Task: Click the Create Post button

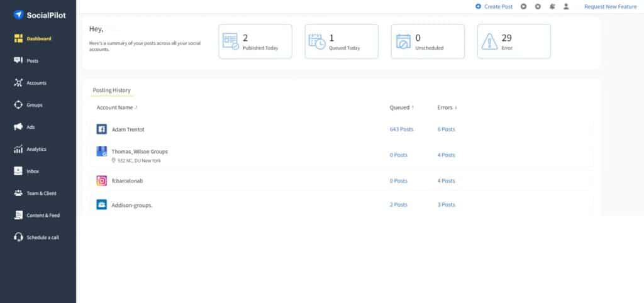Action: [494, 6]
